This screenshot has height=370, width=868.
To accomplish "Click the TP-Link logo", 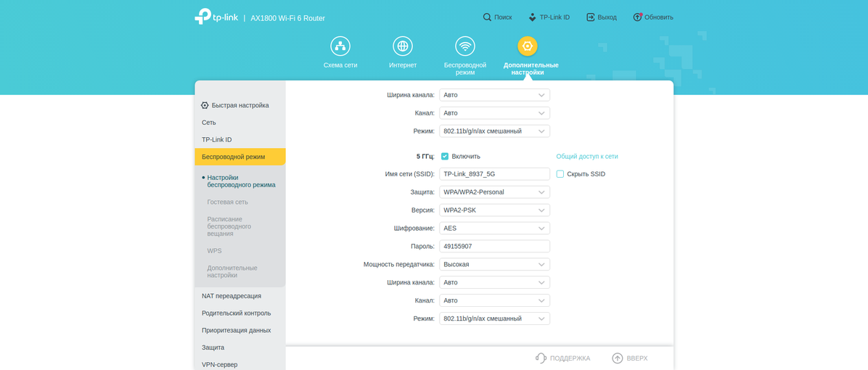I will pos(216,17).
